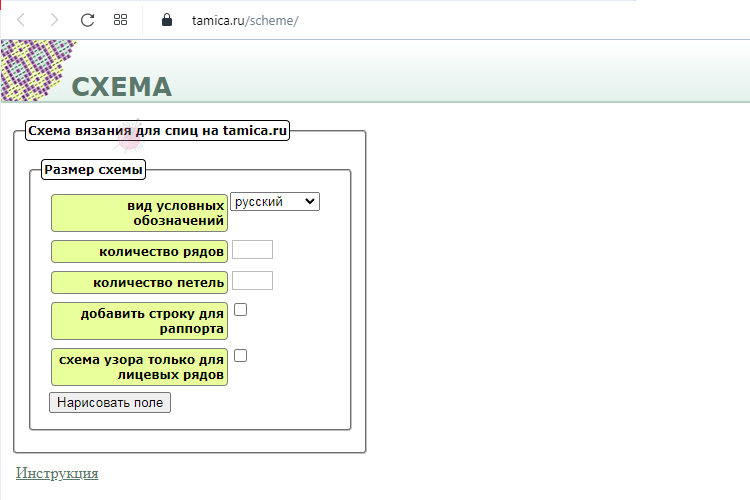Enable the checkbox for face rows only pattern
This screenshot has width=750, height=500.
tap(240, 355)
